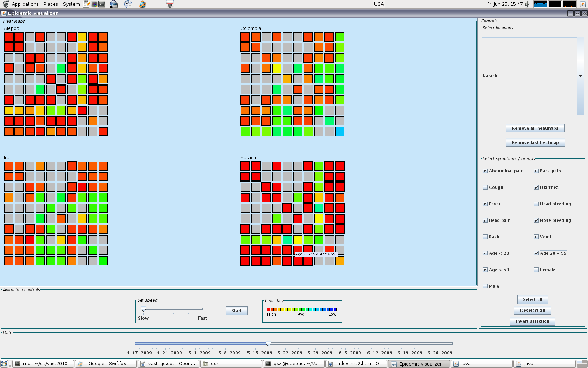Expand the Karachi location dropdown arrow
This screenshot has height=368, width=588.
pyautogui.click(x=580, y=76)
